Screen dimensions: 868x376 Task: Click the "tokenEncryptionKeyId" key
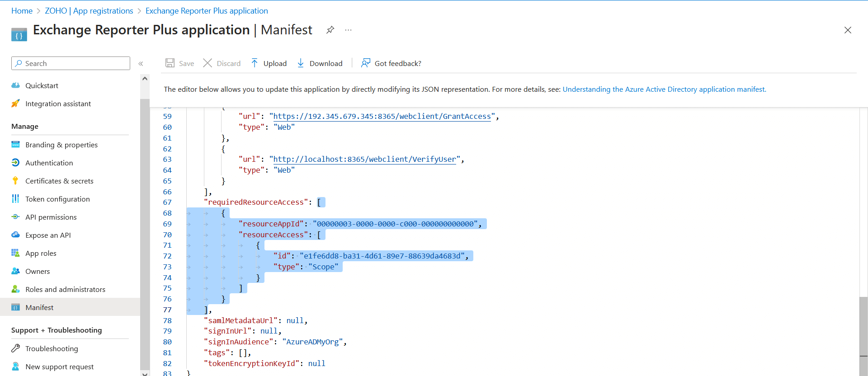[x=252, y=363]
